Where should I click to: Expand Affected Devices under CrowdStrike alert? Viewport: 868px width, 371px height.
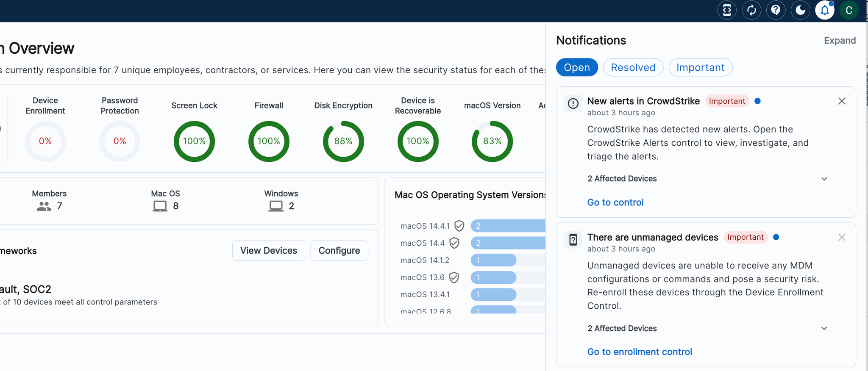824,179
